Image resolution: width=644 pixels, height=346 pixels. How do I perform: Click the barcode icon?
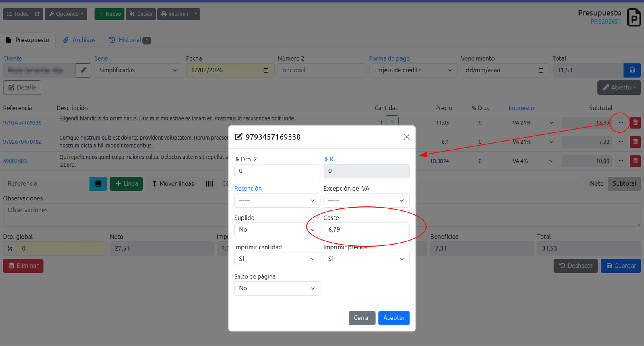(210, 184)
